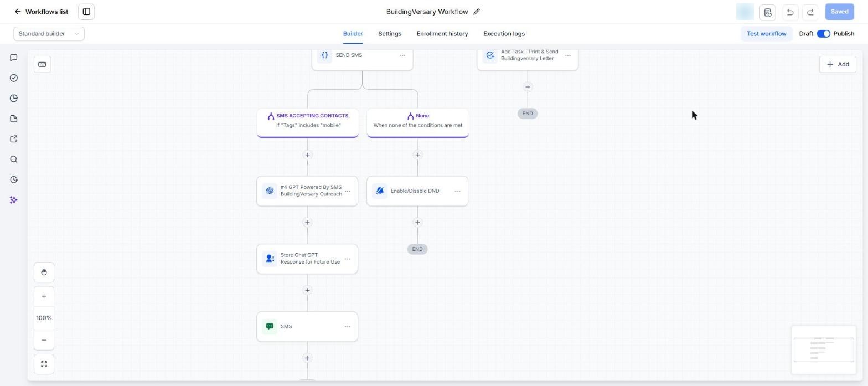Open the Execution logs tab
This screenshot has height=386, width=868.
point(504,34)
